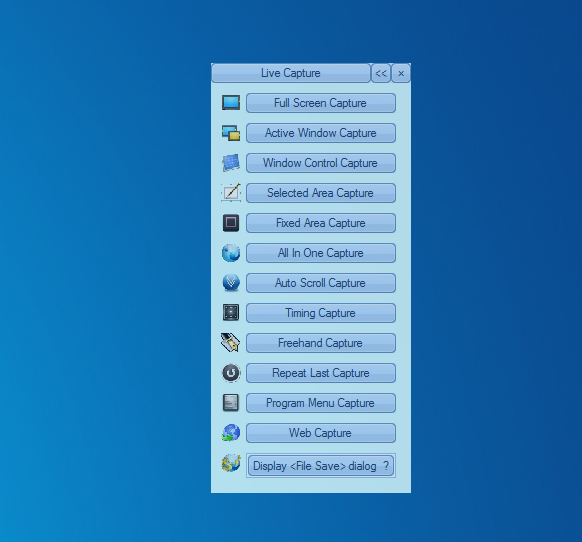Click the Program Menu Capture icon
Screen dimensions: 582x542
coord(231,403)
